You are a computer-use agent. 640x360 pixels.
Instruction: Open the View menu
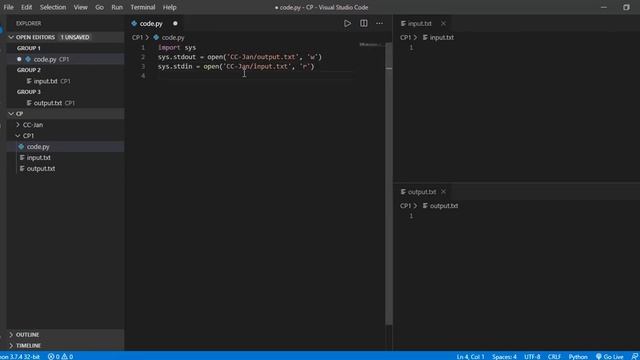[x=80, y=7]
